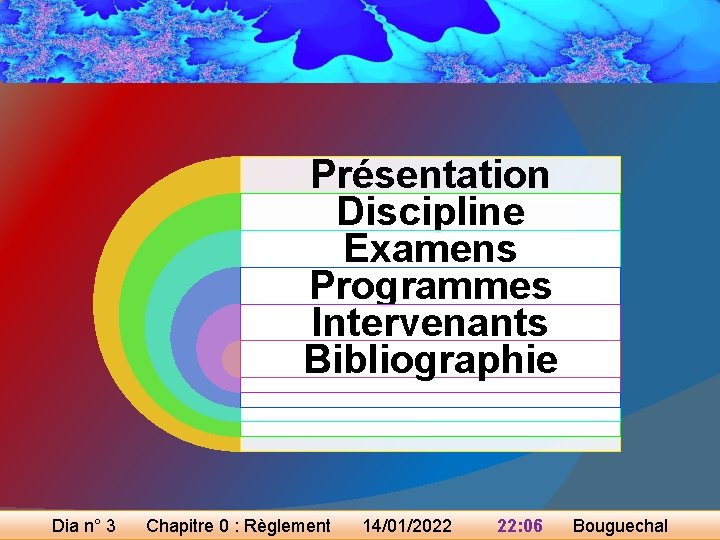
Task: Click the 22:06 time in footer
Action: coord(520,525)
